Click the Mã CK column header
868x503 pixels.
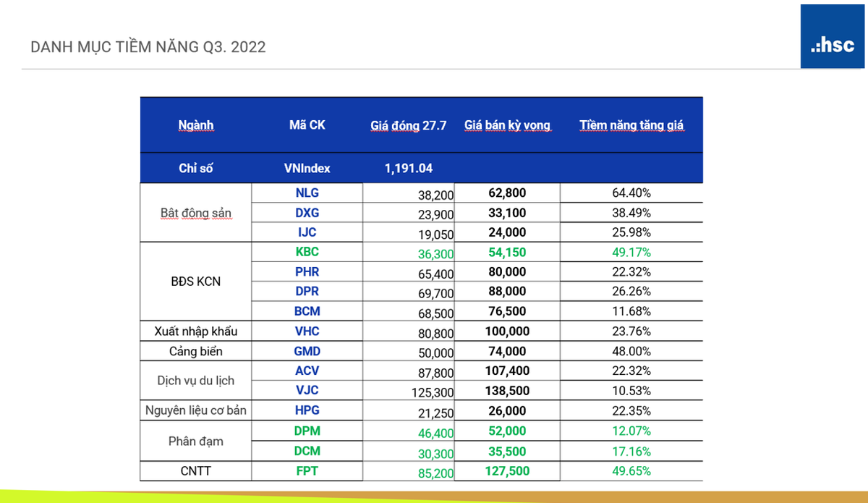coord(307,125)
